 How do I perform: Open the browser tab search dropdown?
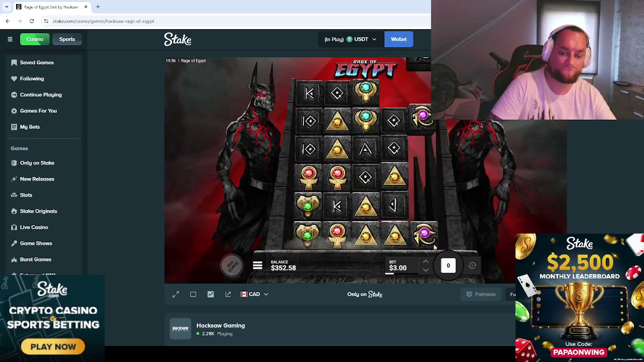(x=7, y=7)
